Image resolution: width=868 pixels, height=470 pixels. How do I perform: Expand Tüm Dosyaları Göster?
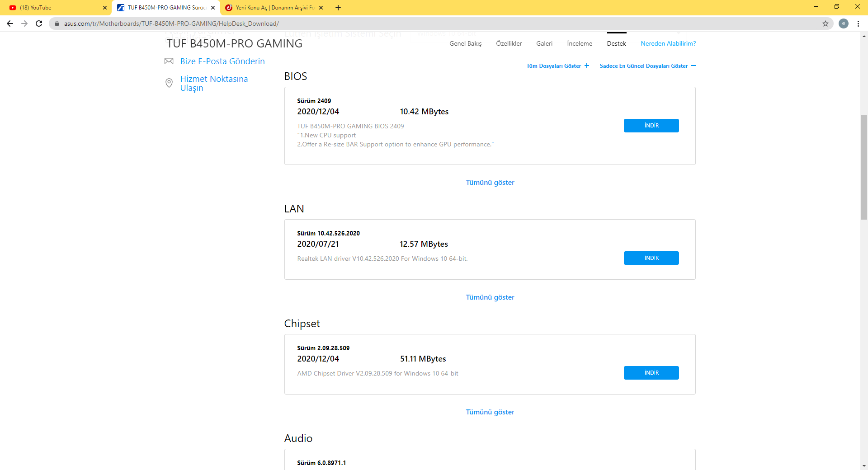(x=558, y=66)
